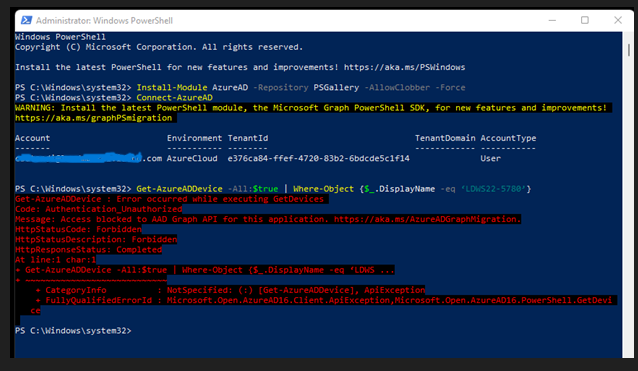Click the 'PSGallery' repository value
The width and height of the screenshot is (638, 371).
[336, 87]
